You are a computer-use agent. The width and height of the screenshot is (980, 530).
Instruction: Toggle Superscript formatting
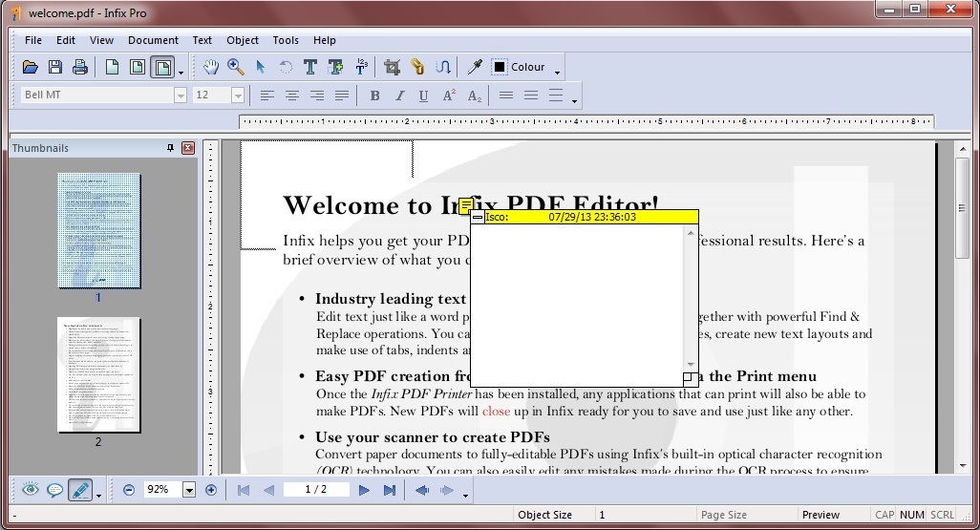click(x=449, y=95)
